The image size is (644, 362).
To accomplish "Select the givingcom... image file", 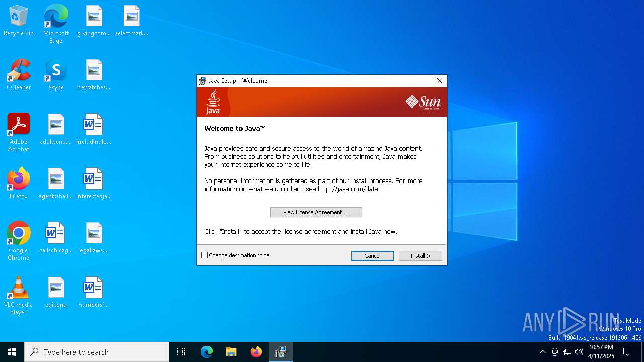I will click(x=94, y=21).
